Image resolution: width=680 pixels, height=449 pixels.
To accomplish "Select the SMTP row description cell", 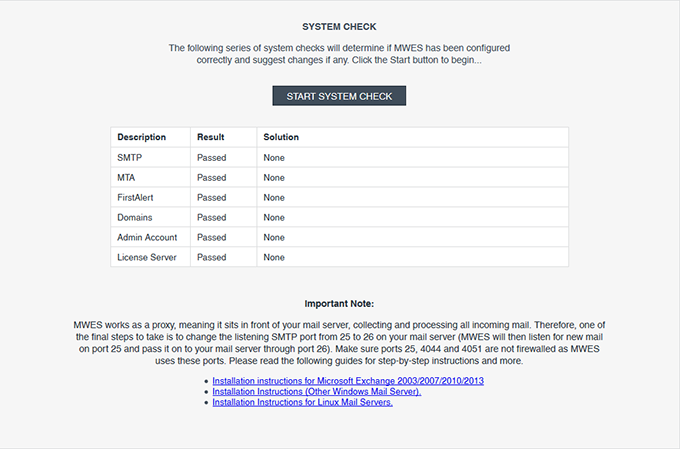I will coord(130,158).
